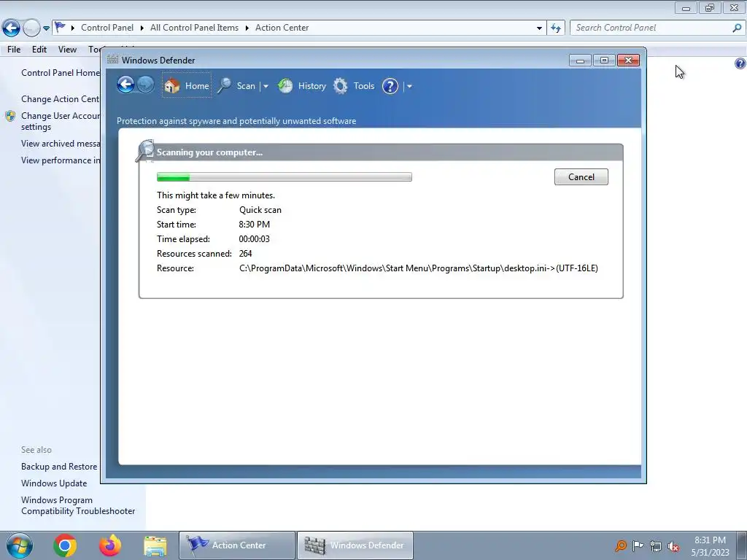Open Windows Defender help
747x560 pixels.
click(390, 86)
